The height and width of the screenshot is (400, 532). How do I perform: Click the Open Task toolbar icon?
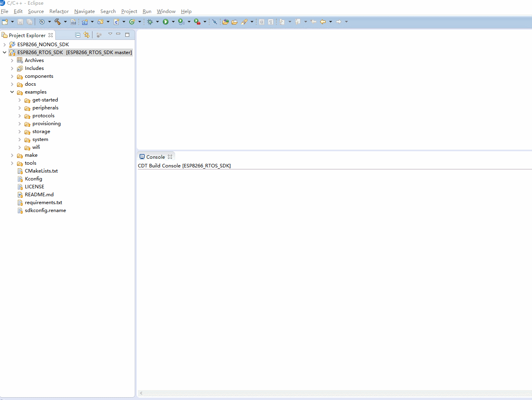[235, 22]
